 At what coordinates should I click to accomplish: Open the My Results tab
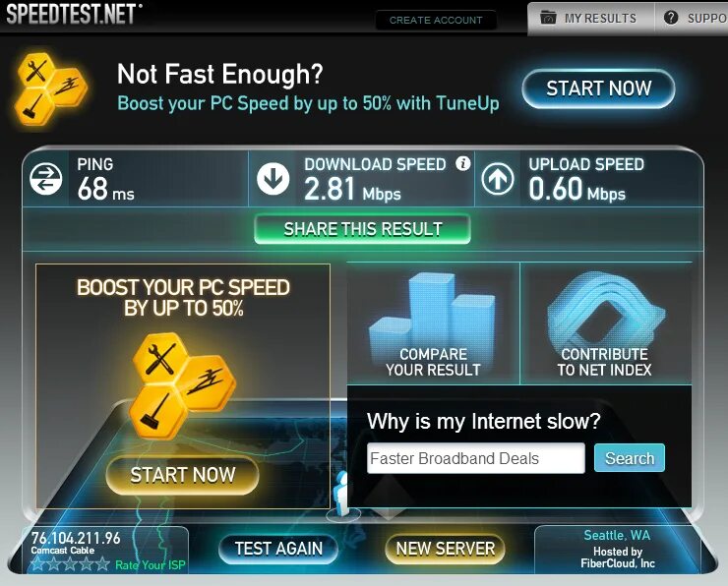[x=591, y=18]
